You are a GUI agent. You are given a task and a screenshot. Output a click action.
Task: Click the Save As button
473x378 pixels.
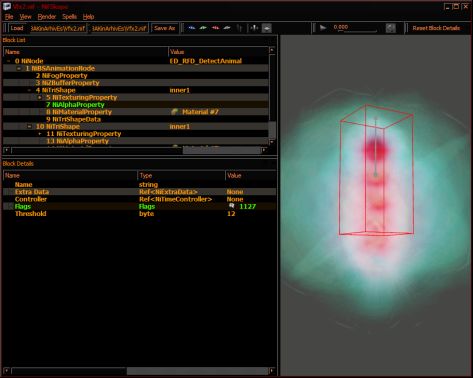coord(165,28)
